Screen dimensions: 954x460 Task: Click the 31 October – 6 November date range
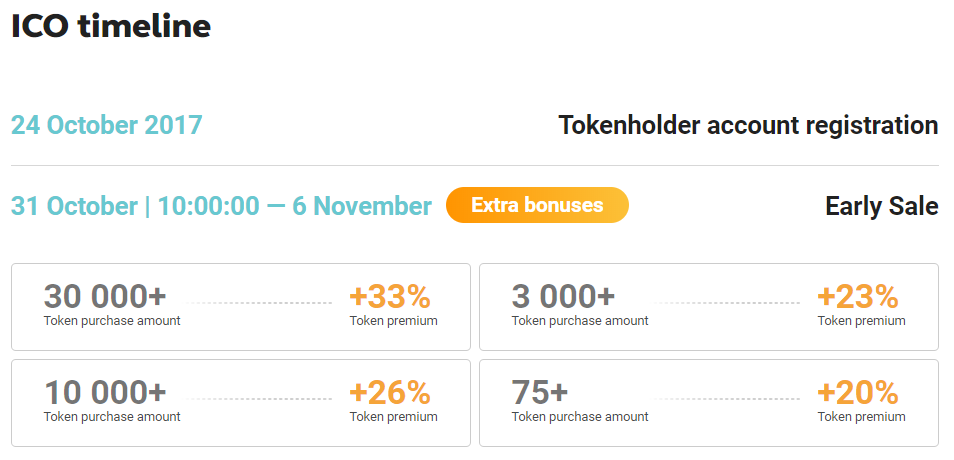[x=221, y=206]
